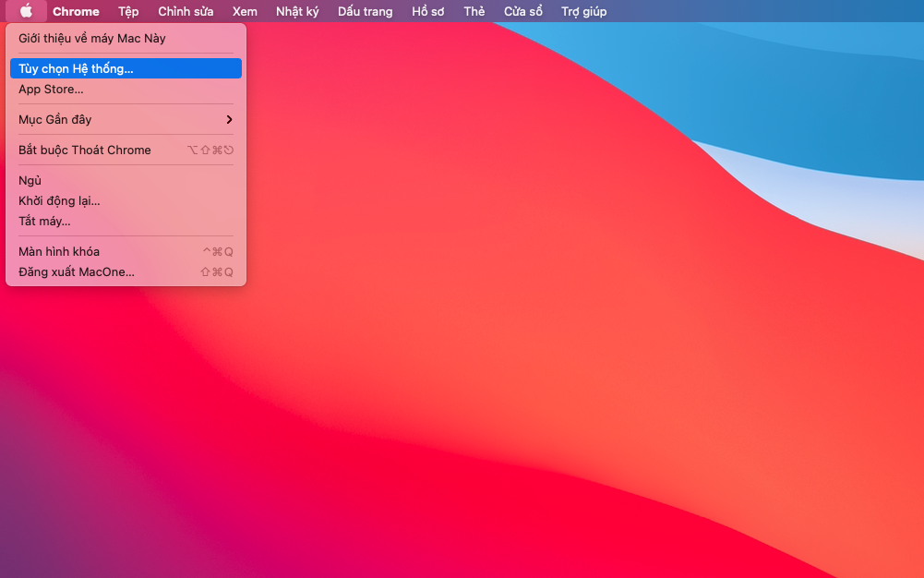Open the Trợ giúp menu
Image resolution: width=924 pixels, height=578 pixels.
point(584,11)
